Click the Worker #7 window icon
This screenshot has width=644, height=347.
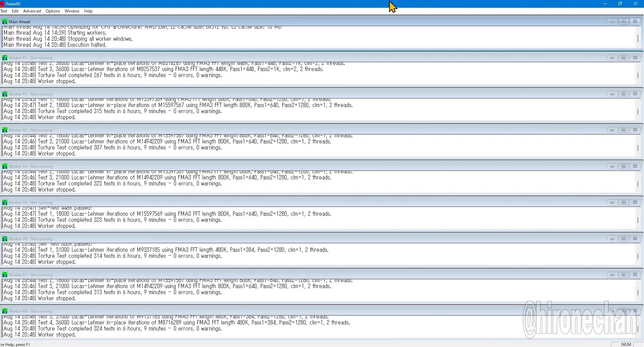click(x=4, y=275)
